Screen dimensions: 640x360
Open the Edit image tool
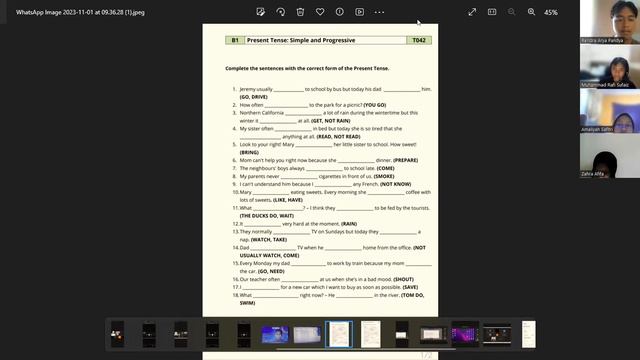point(260,12)
